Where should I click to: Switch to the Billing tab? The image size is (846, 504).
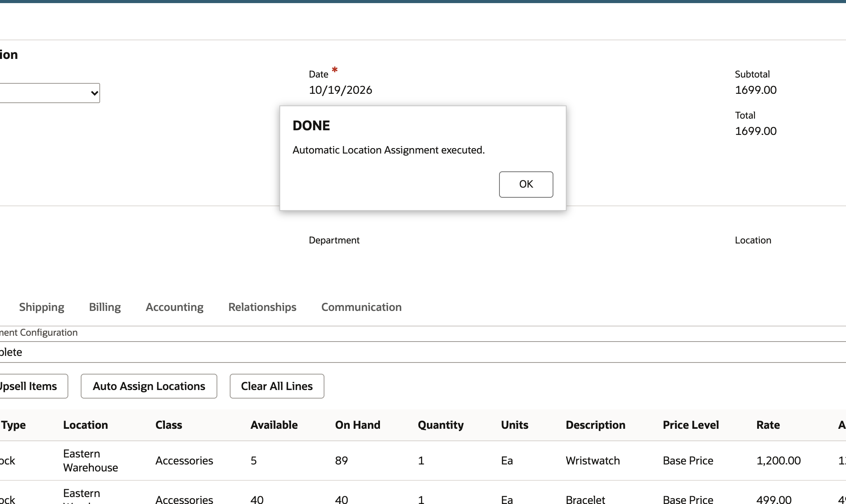pos(105,307)
